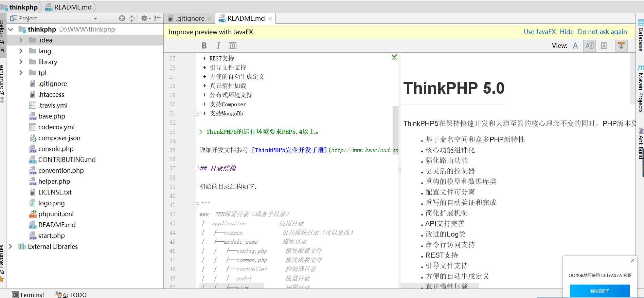This screenshot has height=298, width=644.
Task: Expand the tpl folder
Action: coord(21,73)
